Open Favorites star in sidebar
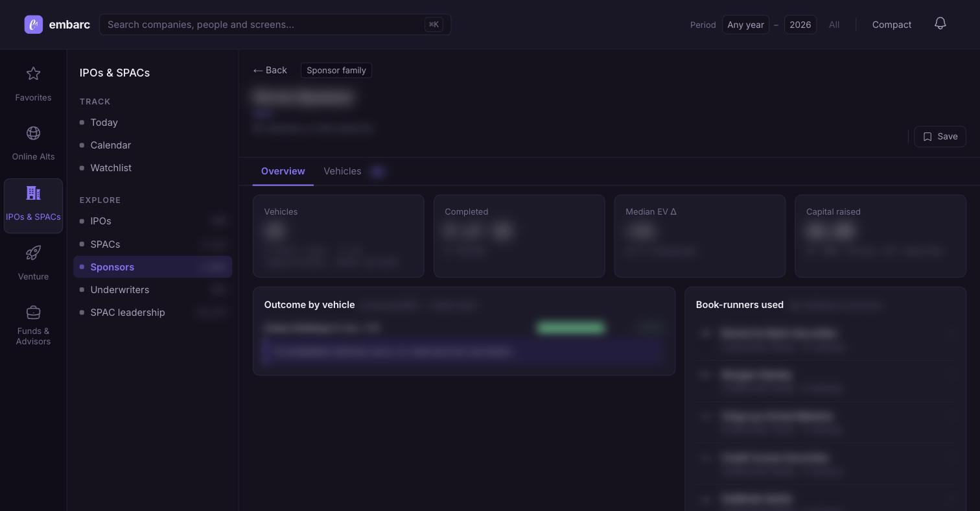The height and width of the screenshot is (511, 980). click(33, 84)
